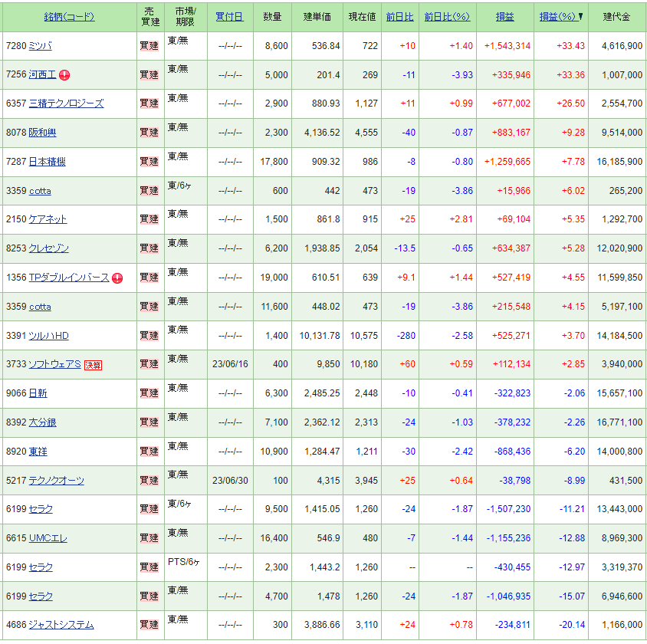
Task: Open the セラク link with quantity 9,500
Action: pos(41,509)
